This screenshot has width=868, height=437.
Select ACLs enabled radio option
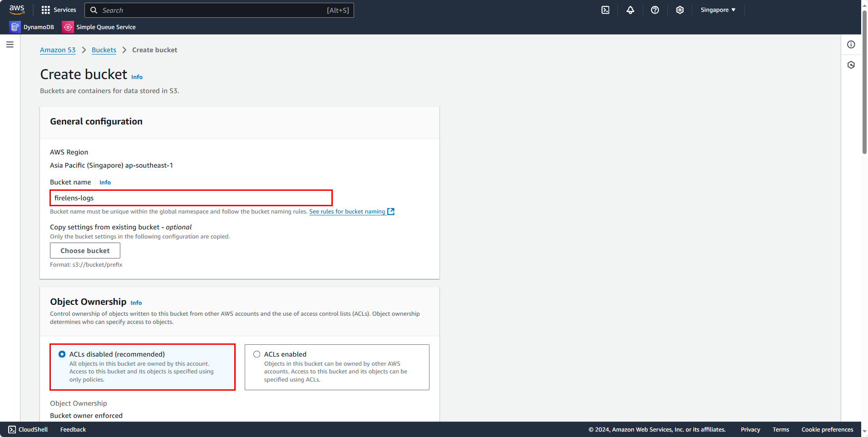click(257, 354)
